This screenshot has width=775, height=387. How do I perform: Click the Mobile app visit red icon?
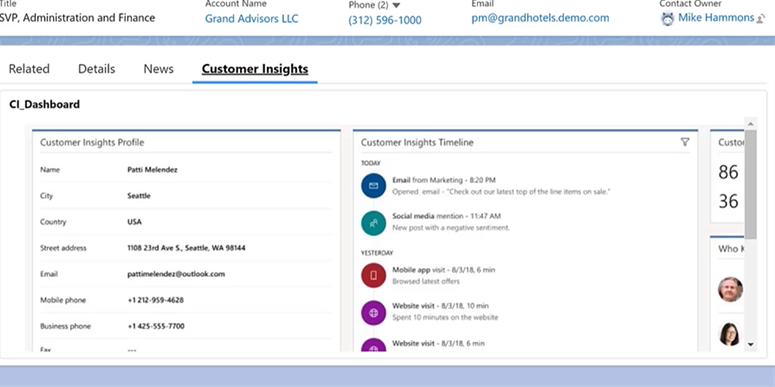374,275
